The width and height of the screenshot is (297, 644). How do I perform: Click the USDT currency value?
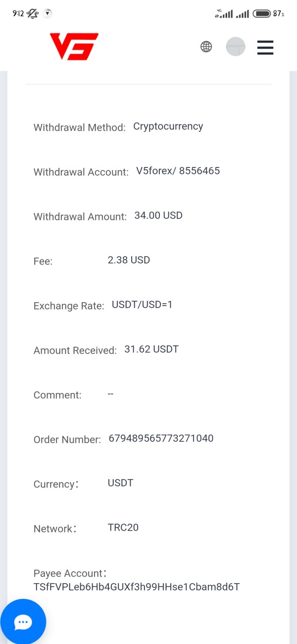[x=120, y=483]
